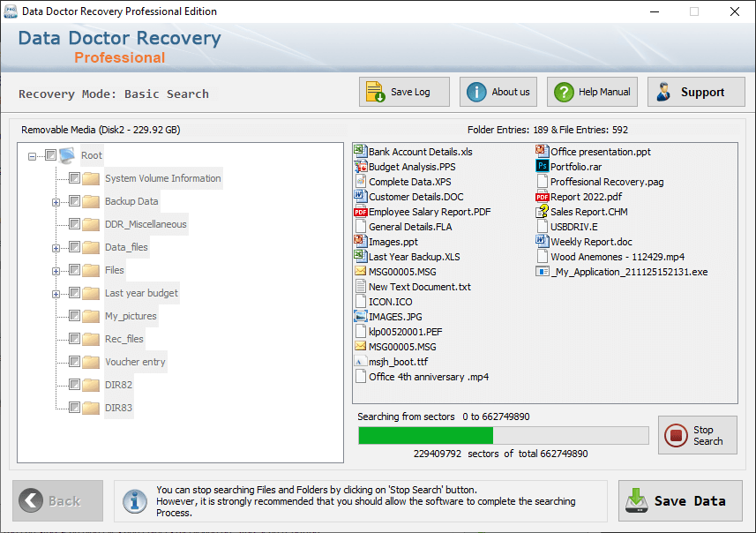This screenshot has height=533, width=756.
Task: Select the ICON.ICO file entry
Action: pyautogui.click(x=390, y=302)
